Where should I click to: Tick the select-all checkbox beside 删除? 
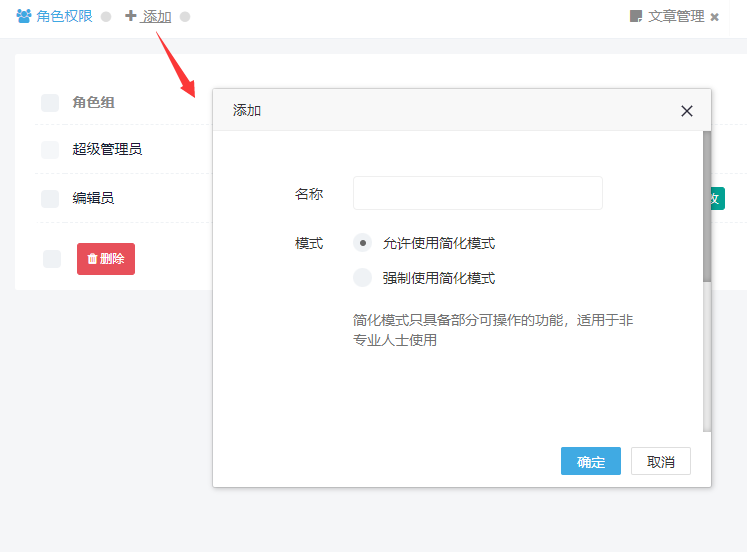click(52, 259)
